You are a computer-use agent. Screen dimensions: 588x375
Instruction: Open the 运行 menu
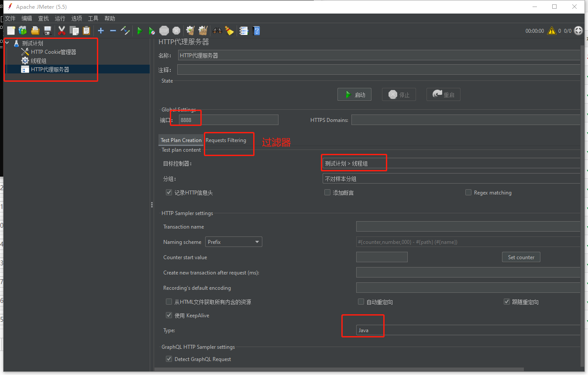click(60, 18)
